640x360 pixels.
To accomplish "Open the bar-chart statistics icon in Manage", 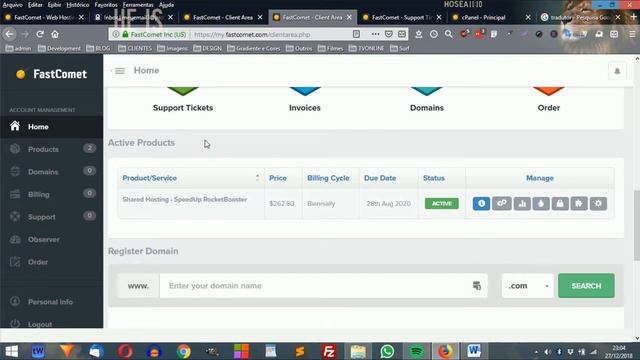I will tap(522, 203).
